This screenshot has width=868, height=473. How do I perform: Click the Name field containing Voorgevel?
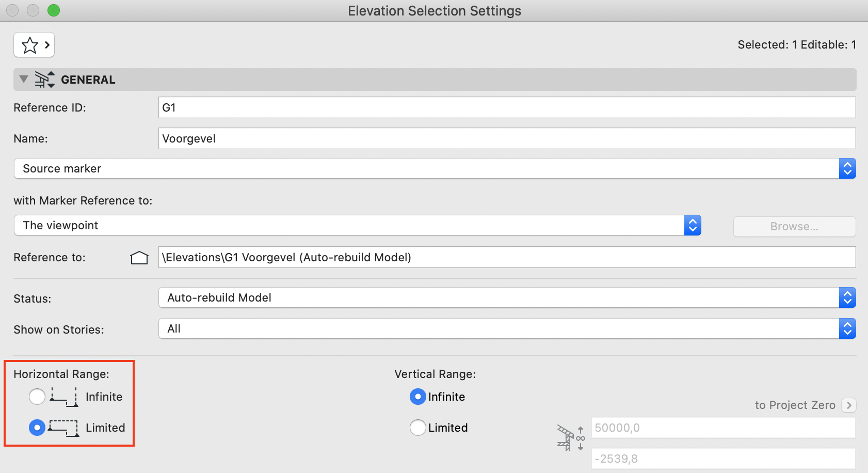pyautogui.click(x=507, y=138)
